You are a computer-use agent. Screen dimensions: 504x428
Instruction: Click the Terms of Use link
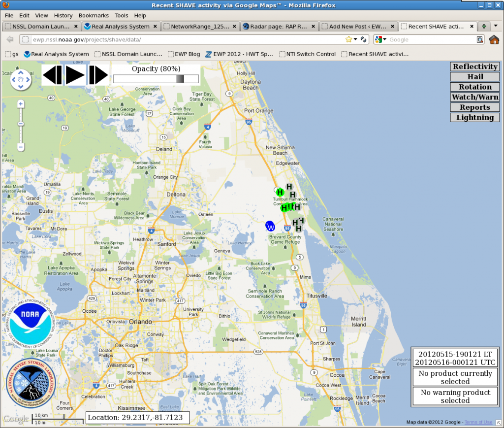[x=478, y=422]
